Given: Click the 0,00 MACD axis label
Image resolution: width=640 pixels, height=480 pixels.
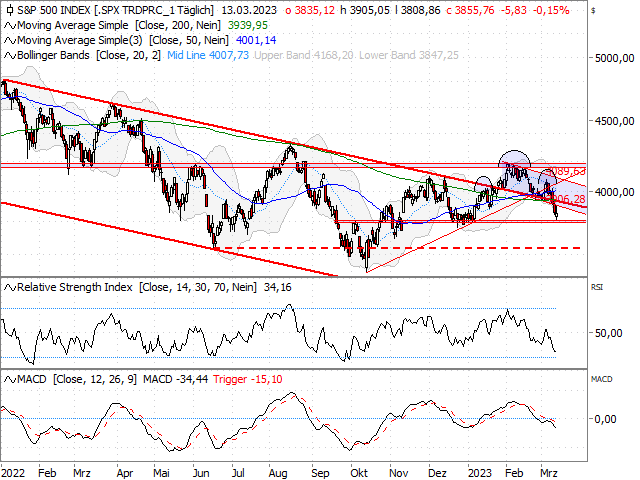Looking at the screenshot, I should tap(606, 419).
